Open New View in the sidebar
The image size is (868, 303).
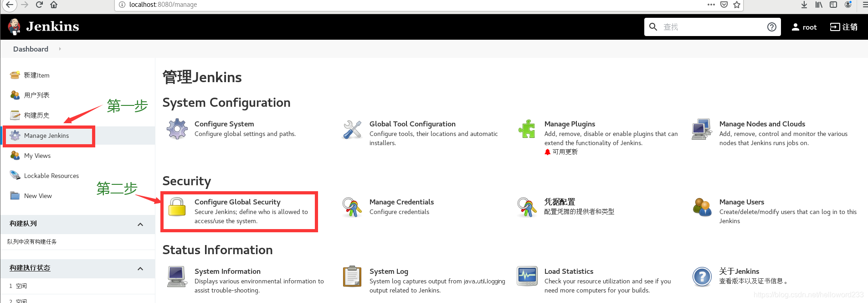click(x=38, y=196)
